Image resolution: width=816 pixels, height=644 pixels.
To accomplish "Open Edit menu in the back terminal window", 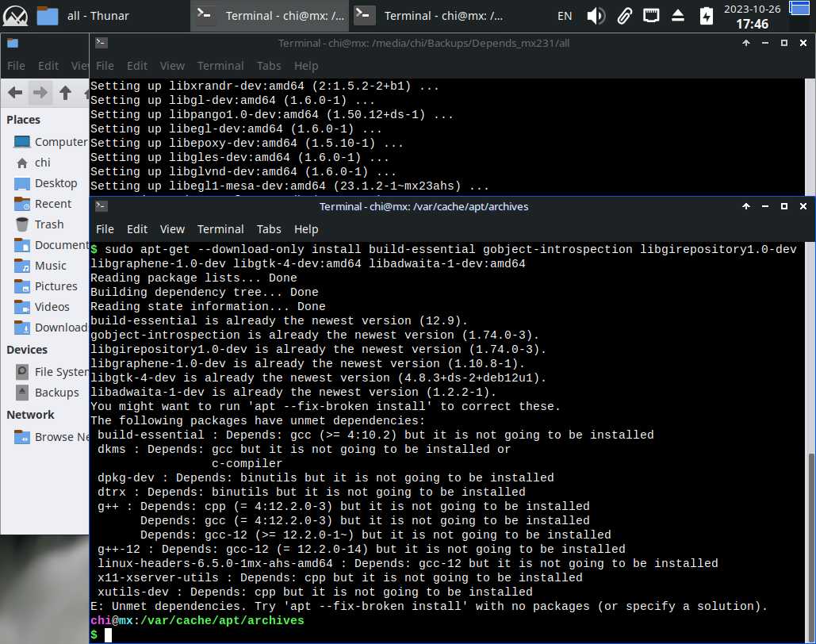I will point(137,66).
